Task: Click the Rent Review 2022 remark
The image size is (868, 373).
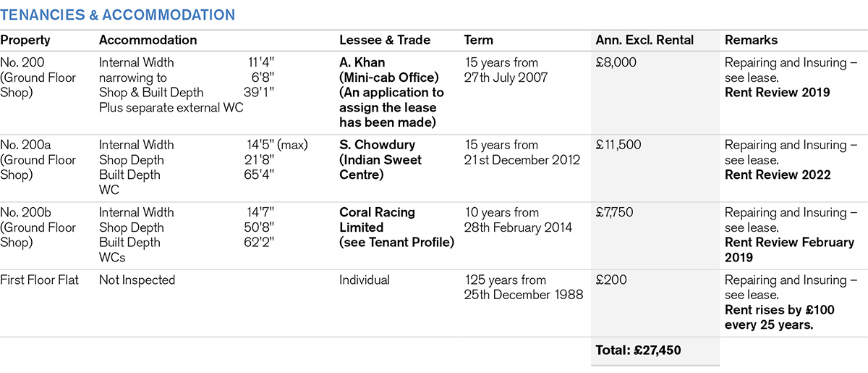Action: coord(778,175)
